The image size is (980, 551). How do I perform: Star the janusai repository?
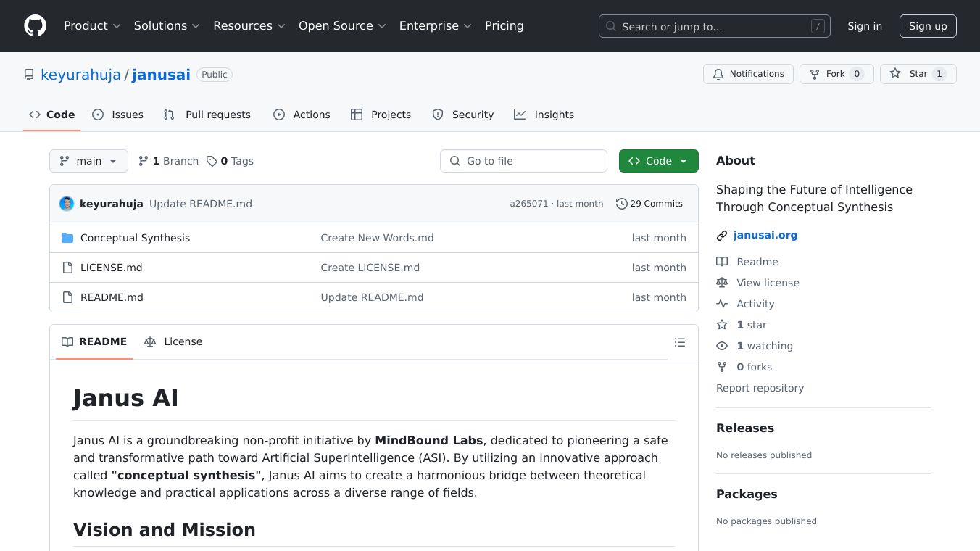[x=918, y=74]
